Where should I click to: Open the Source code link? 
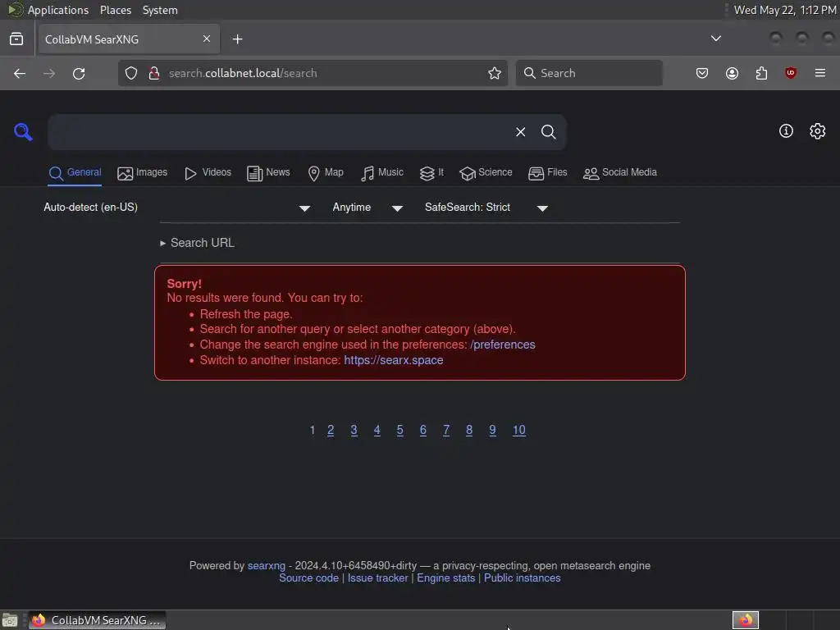[308, 578]
